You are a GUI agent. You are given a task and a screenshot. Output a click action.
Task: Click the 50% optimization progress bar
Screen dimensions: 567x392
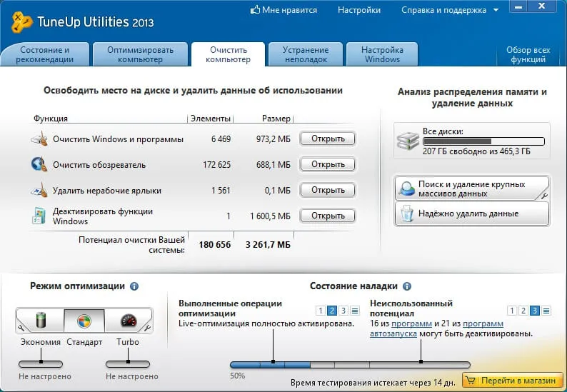[x=350, y=365]
